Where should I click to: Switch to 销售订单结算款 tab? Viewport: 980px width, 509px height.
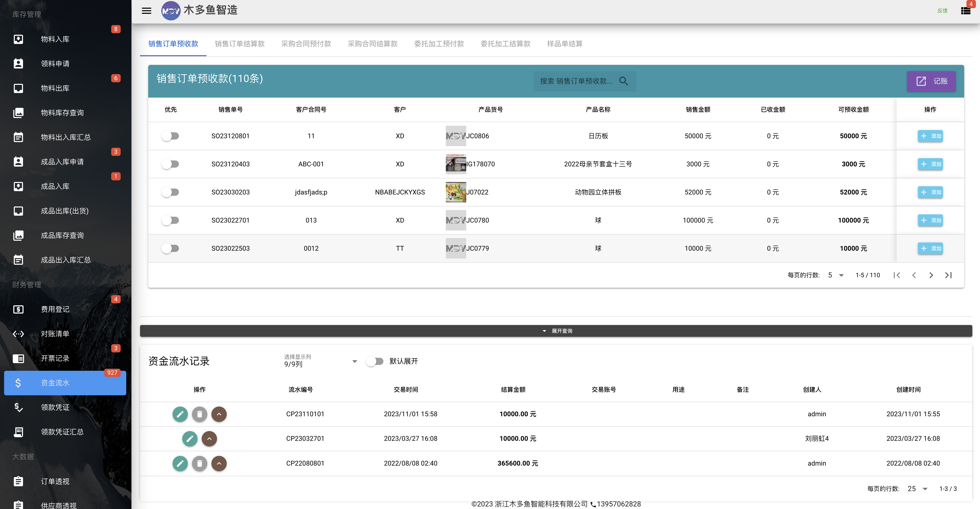240,44
